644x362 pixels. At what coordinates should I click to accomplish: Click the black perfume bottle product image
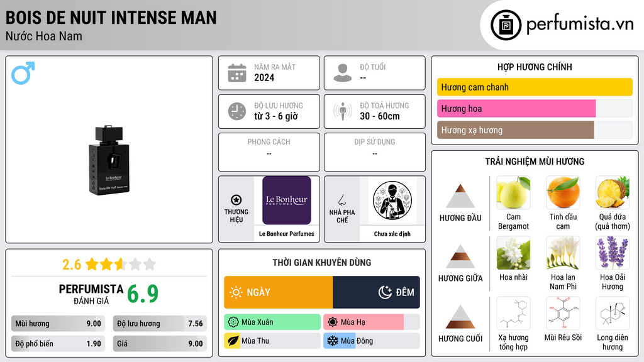coord(109,160)
